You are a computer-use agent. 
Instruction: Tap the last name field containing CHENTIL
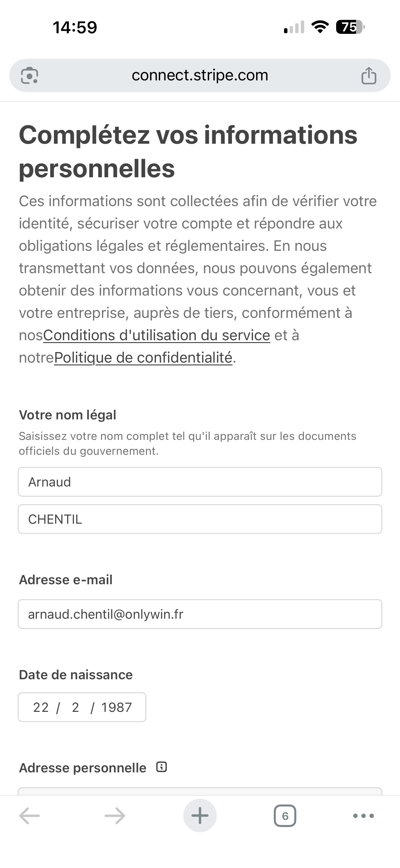[200, 519]
